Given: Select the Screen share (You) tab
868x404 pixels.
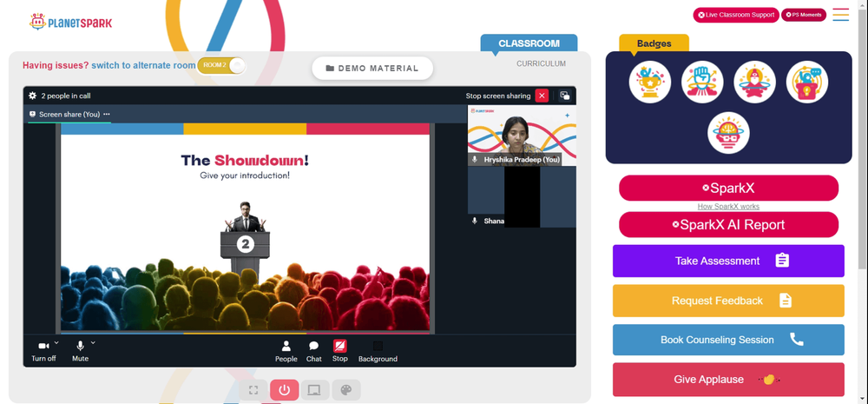Looking at the screenshot, I should (69, 114).
